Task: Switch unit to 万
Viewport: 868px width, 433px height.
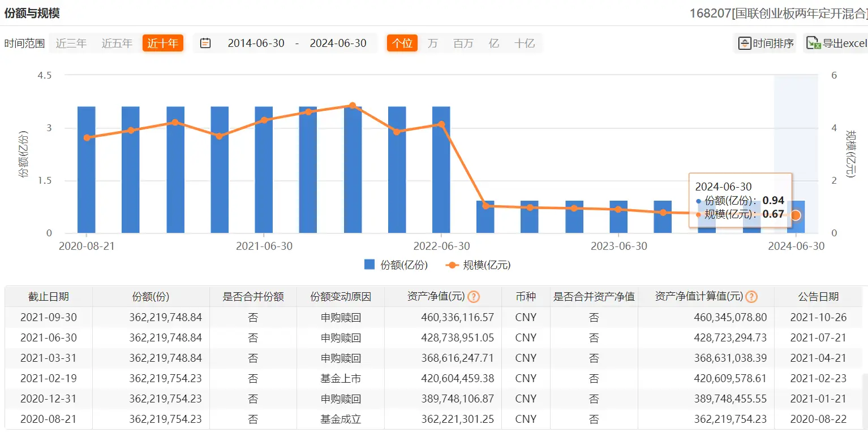Action: tap(433, 43)
